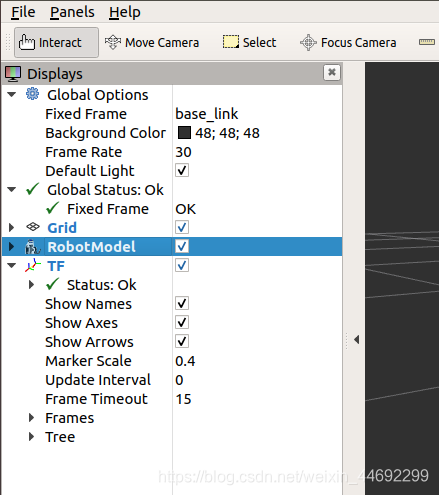Select the Interact tool

click(56, 42)
